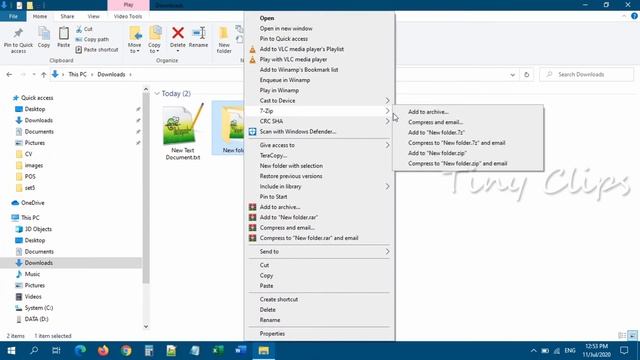Click the Search Downloads field
Viewport: 640px width, 360px height.
587,74
